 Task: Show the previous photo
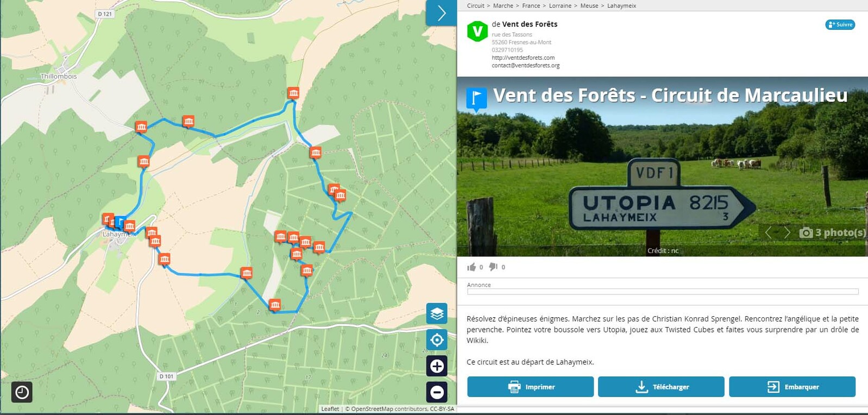[768, 232]
